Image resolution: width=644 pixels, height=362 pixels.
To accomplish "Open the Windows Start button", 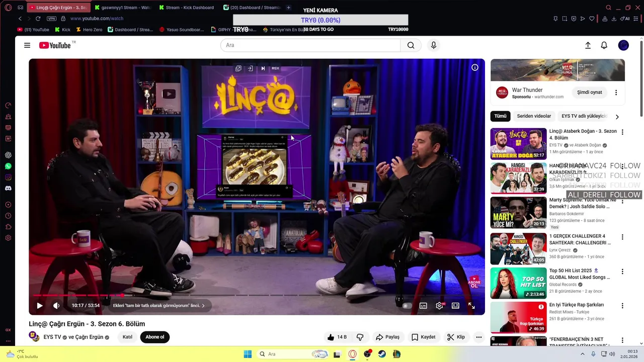I will [x=248, y=354].
